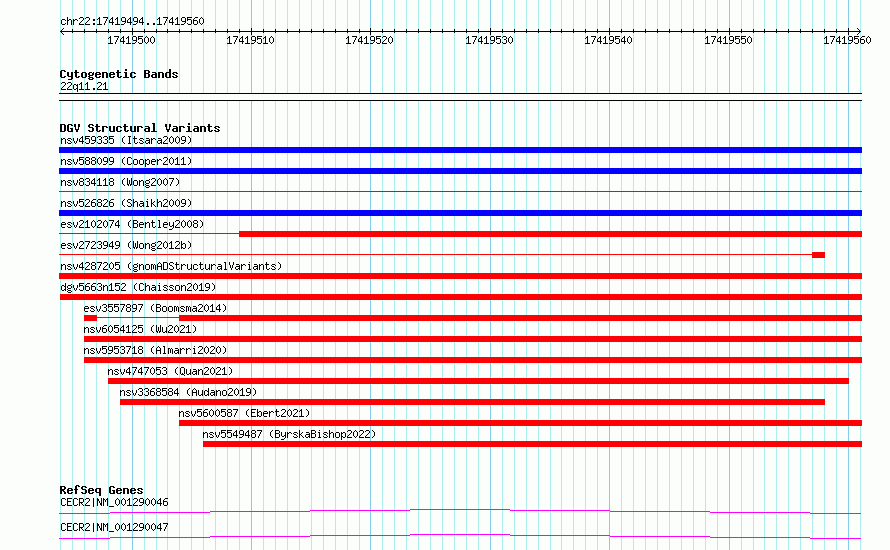
Task: Click the blue bar under nsv588099
Action: 460,171
